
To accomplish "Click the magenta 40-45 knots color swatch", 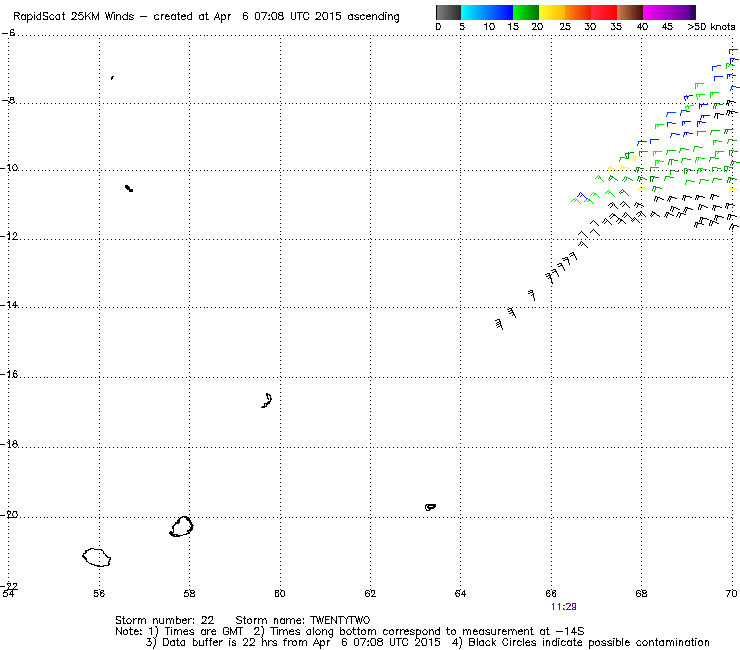I will coord(656,12).
